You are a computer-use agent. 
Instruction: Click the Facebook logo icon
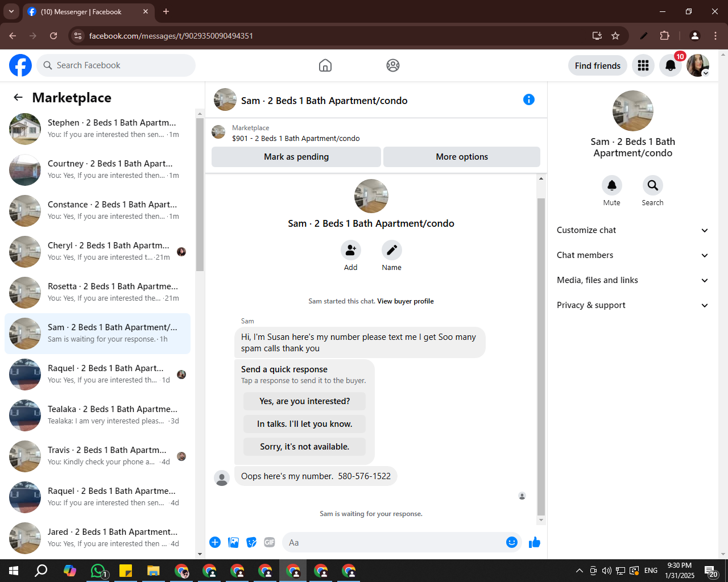[20, 65]
